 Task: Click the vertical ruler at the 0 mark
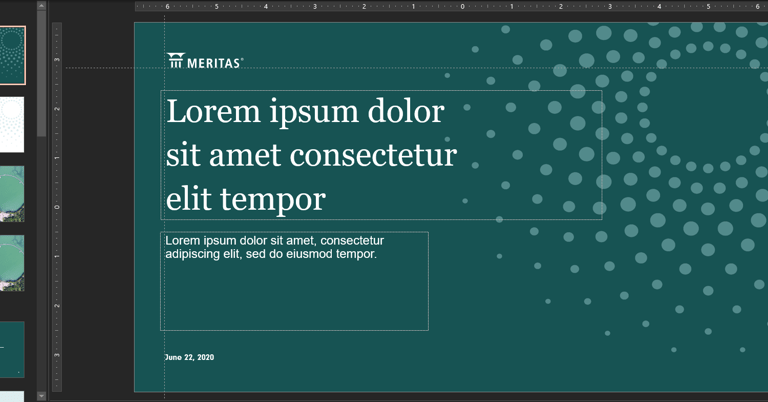tap(57, 207)
